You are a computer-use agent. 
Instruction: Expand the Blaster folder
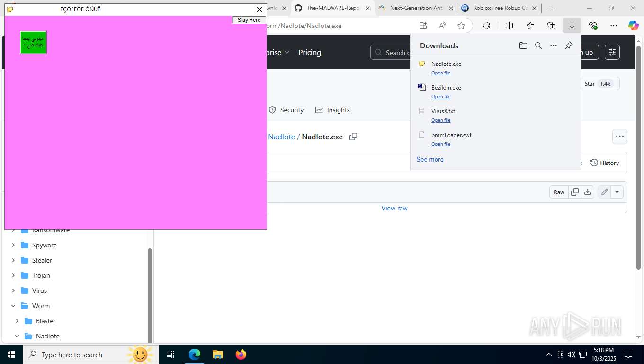(x=17, y=321)
